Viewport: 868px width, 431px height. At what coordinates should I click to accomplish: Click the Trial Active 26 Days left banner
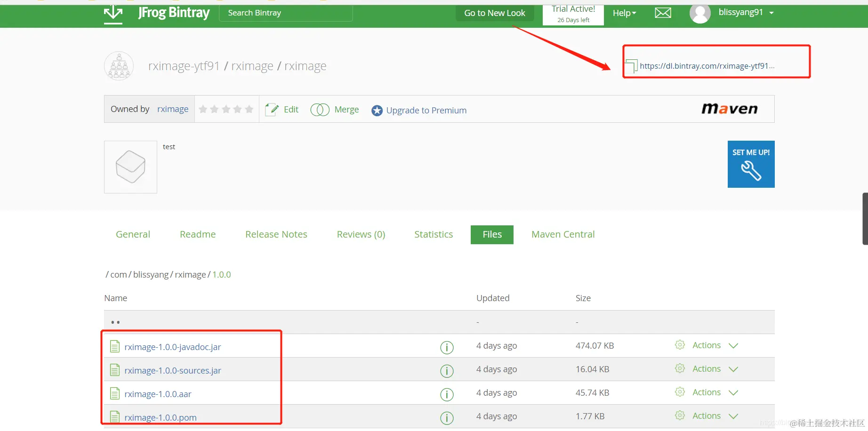(573, 15)
